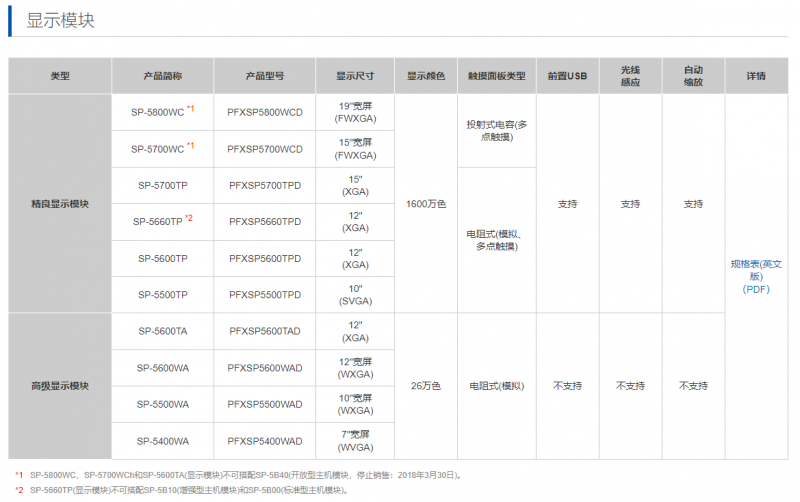Select model number PFXSP5600TAD
The width and height of the screenshot is (800, 502).
265,331
